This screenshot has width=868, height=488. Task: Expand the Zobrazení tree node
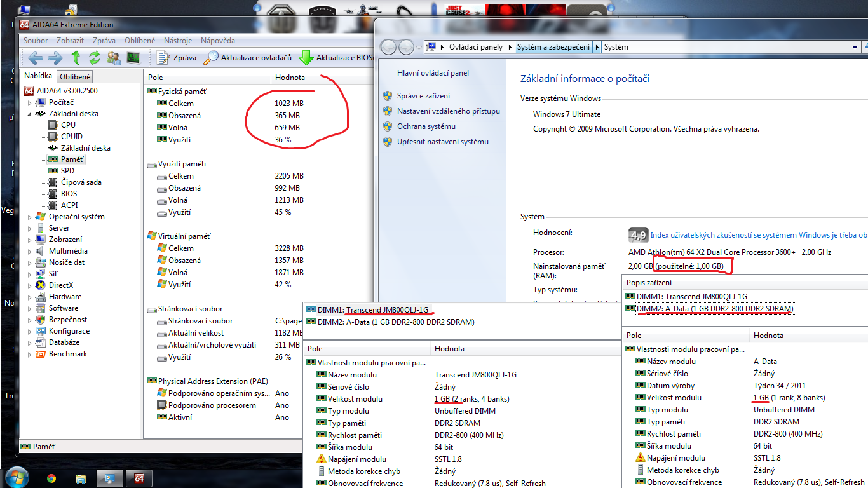29,240
